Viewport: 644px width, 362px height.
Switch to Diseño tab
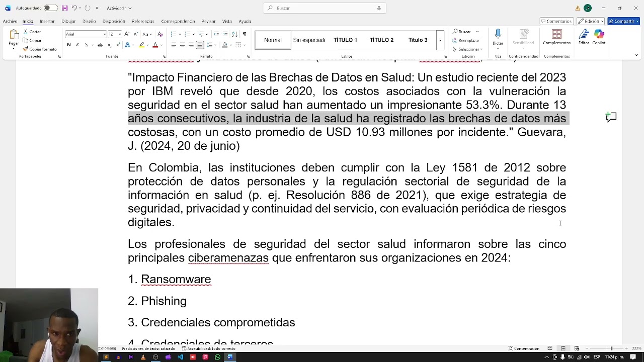click(x=89, y=21)
